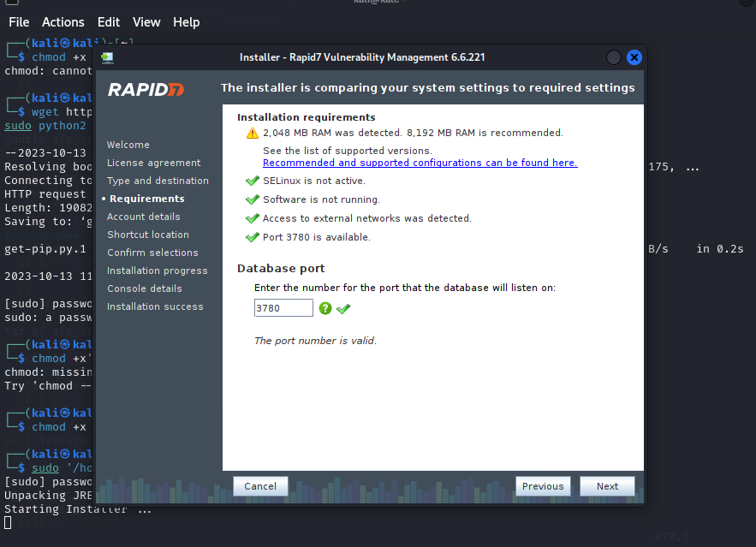This screenshot has width=756, height=547.
Task: Close the installer with the blue X button
Action: pos(634,58)
